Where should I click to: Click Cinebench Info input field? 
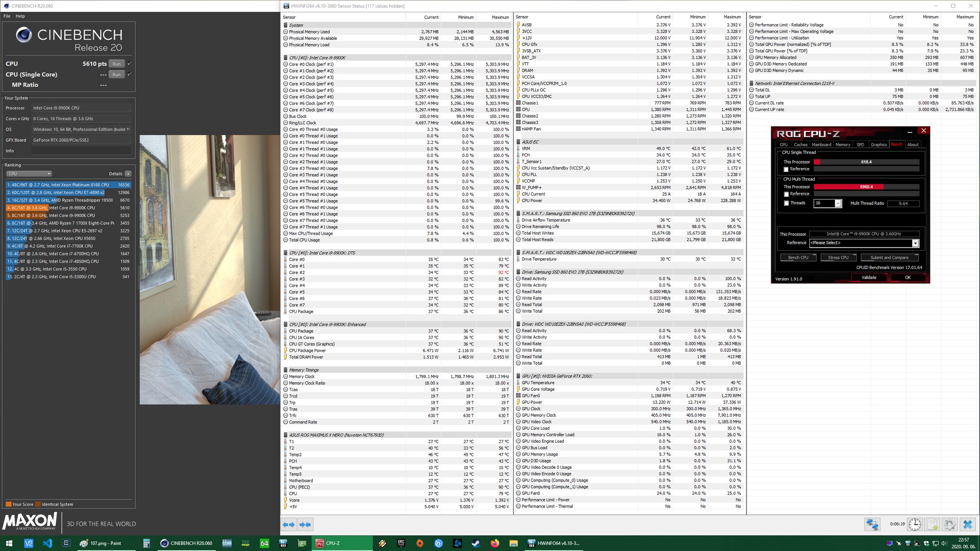click(81, 151)
